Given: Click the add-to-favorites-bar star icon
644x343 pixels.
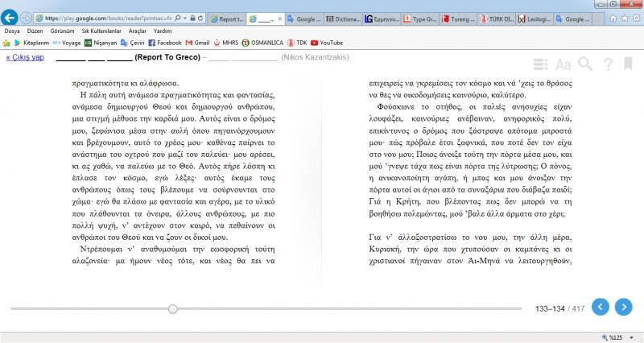Looking at the screenshot, I should point(6,43).
